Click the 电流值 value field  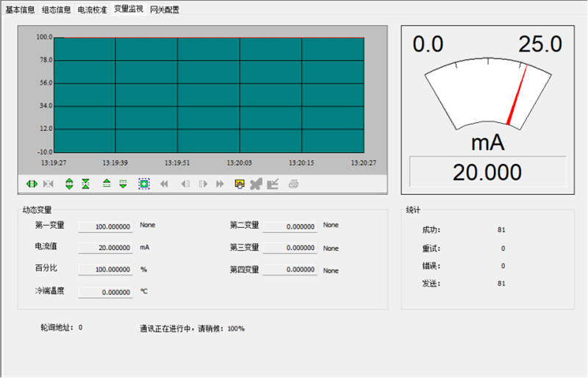point(105,248)
